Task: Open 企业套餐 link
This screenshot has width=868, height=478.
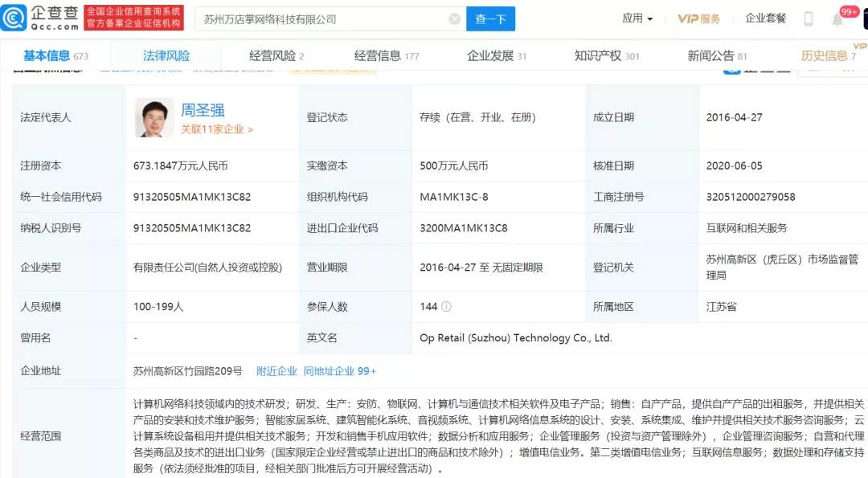Action: [x=766, y=18]
